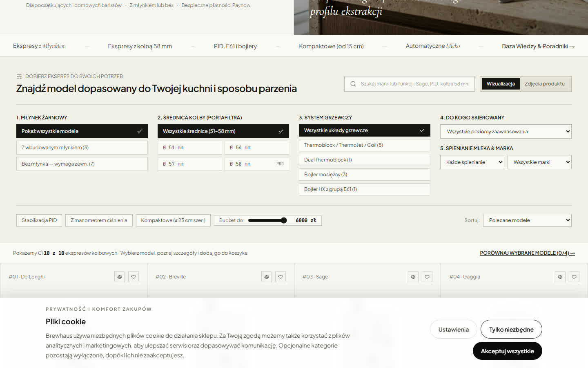Filter Bez młynka — wymaga zewn. (7)
This screenshot has height=368, width=588.
[x=82, y=164]
